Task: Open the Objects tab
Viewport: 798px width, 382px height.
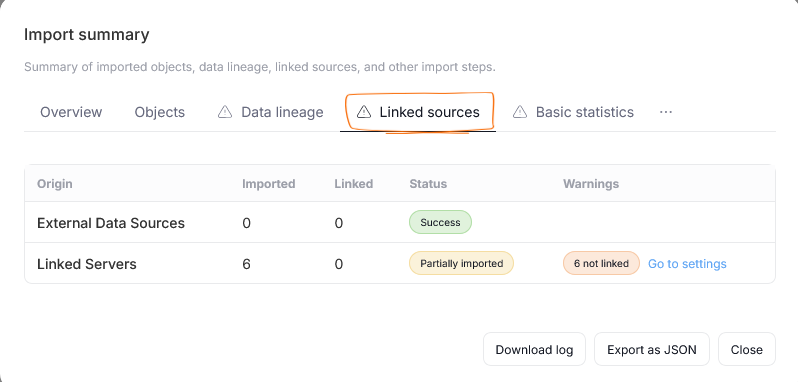Action: pos(159,112)
